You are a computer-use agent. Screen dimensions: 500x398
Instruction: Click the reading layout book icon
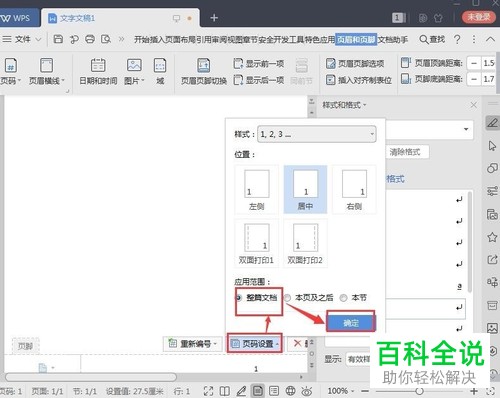[x=225, y=391]
